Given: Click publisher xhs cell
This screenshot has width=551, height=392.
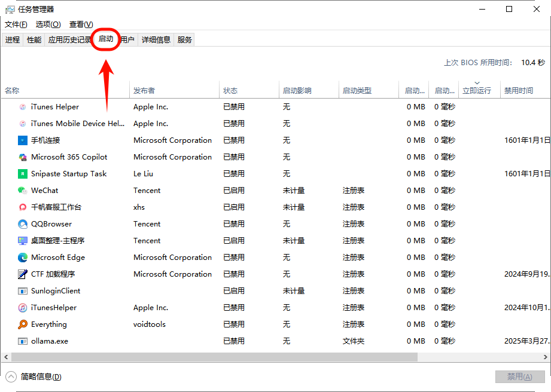Looking at the screenshot, I should (139, 207).
